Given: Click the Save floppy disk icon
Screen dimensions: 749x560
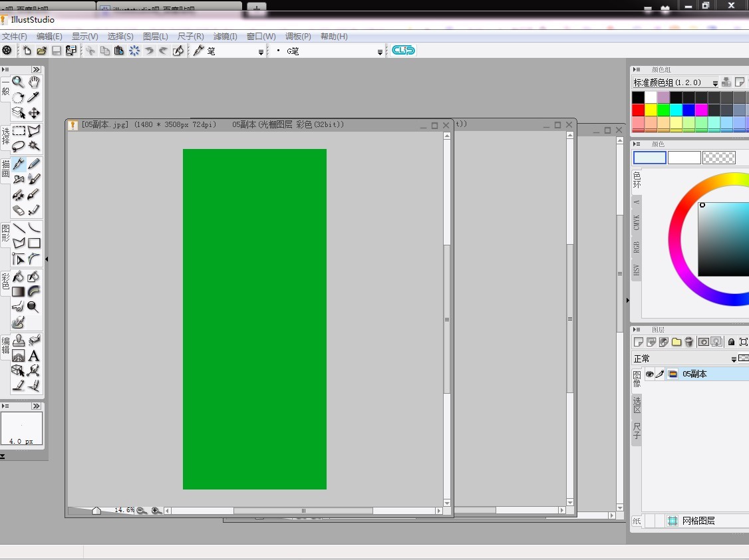Looking at the screenshot, I should click(57, 51).
